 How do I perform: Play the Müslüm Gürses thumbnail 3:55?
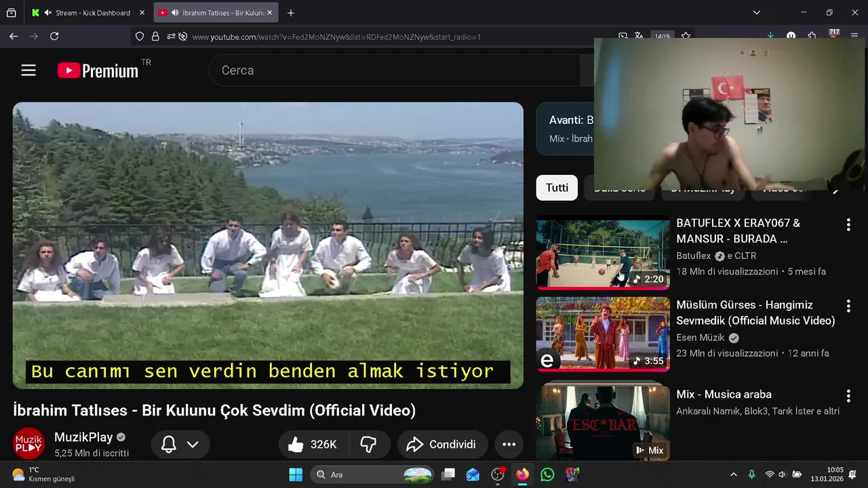click(x=603, y=334)
